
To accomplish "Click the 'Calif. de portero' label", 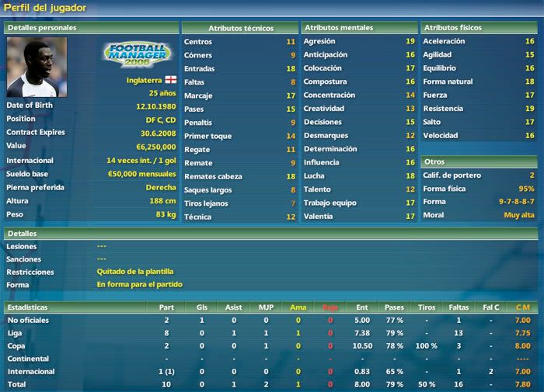I will pos(452,175).
